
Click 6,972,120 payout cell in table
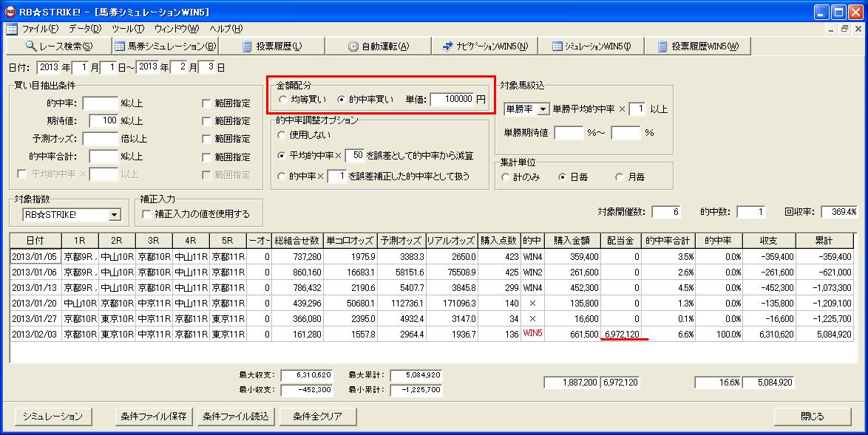tap(621, 335)
